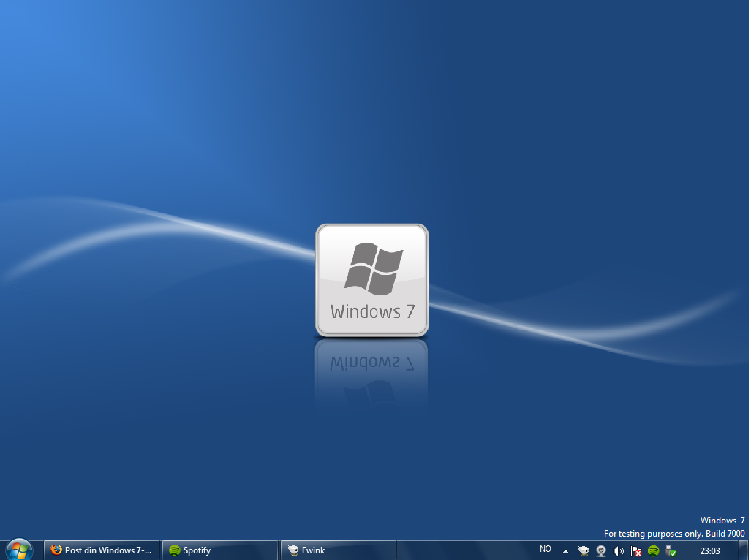Open the Windows Start orb
751x560 pixels.
tap(19, 550)
